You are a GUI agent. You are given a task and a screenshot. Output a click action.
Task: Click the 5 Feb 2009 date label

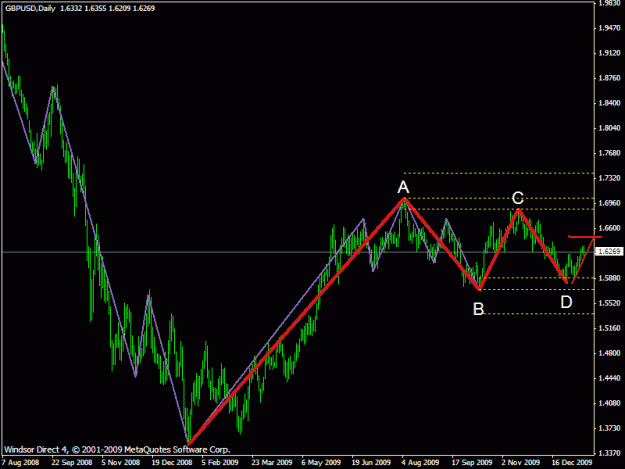pos(220,463)
